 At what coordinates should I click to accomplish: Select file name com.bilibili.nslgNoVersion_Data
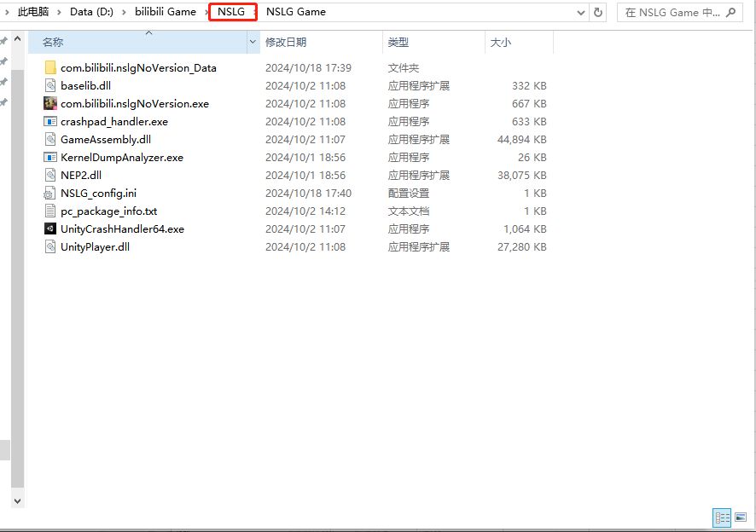(138, 68)
